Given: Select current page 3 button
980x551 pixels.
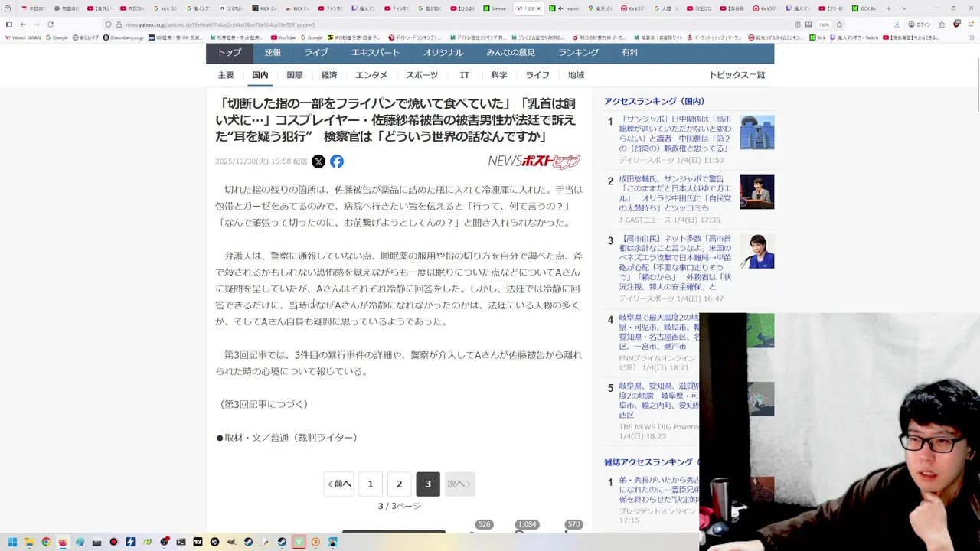Looking at the screenshot, I should click(428, 484).
